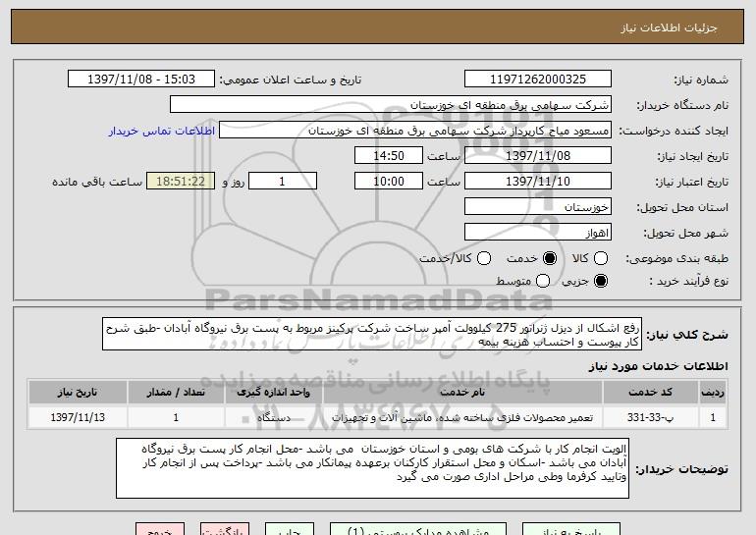The height and width of the screenshot is (535, 756).
Task: Click the public announcement date field 1397/11/08 - 15:03
Action: [141, 80]
